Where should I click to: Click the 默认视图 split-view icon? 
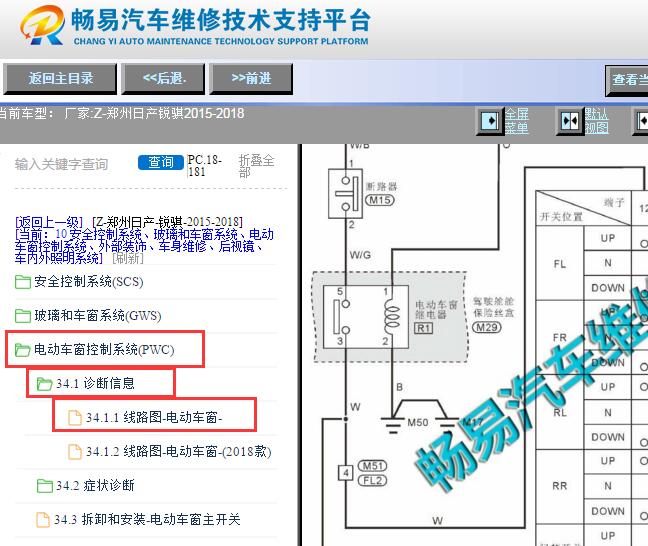click(x=570, y=122)
